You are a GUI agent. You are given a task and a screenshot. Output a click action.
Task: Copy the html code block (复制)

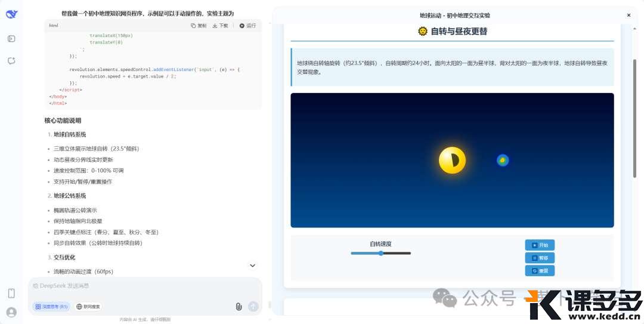click(x=199, y=26)
